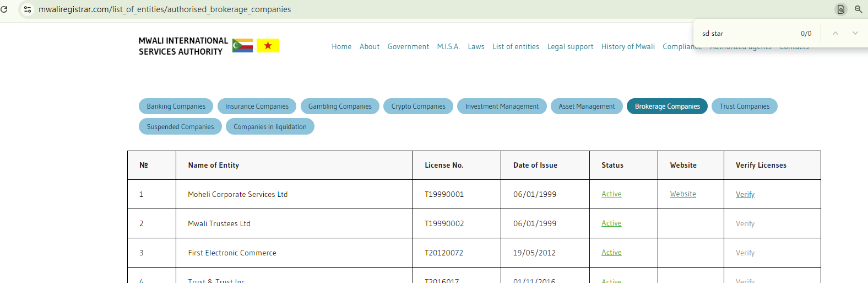This screenshot has width=868, height=283.
Task: Open List of entities menu
Action: [x=516, y=47]
